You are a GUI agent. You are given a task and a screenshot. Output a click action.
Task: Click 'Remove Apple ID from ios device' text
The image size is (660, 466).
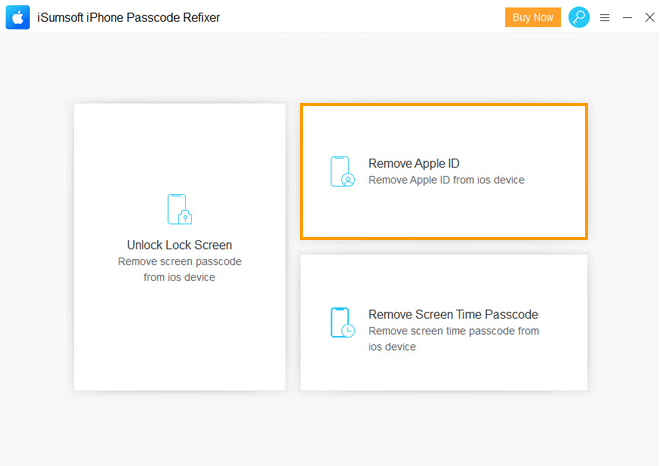coord(446,180)
